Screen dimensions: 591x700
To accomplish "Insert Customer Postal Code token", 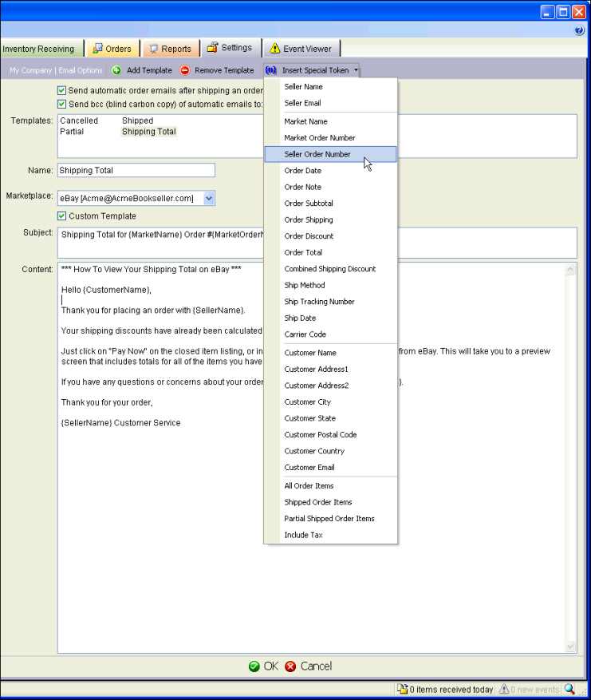I will click(330, 435).
